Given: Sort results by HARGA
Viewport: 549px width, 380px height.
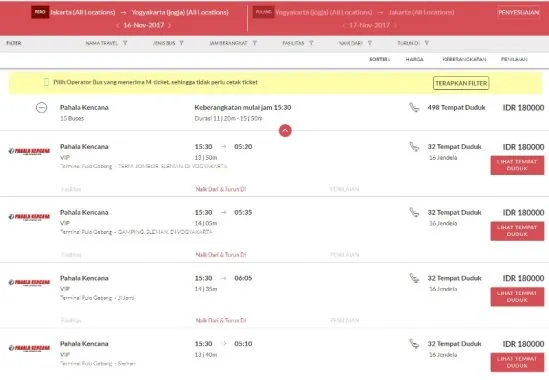Looking at the screenshot, I should coord(415,59).
